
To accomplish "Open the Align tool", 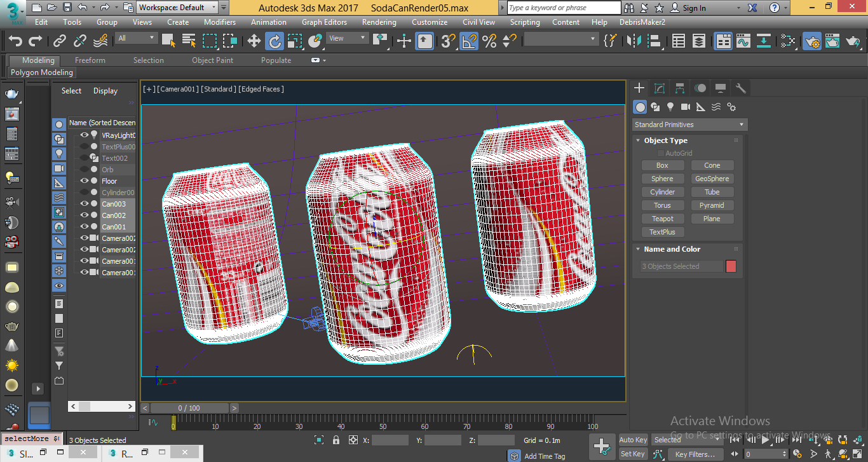I will tap(654, 41).
